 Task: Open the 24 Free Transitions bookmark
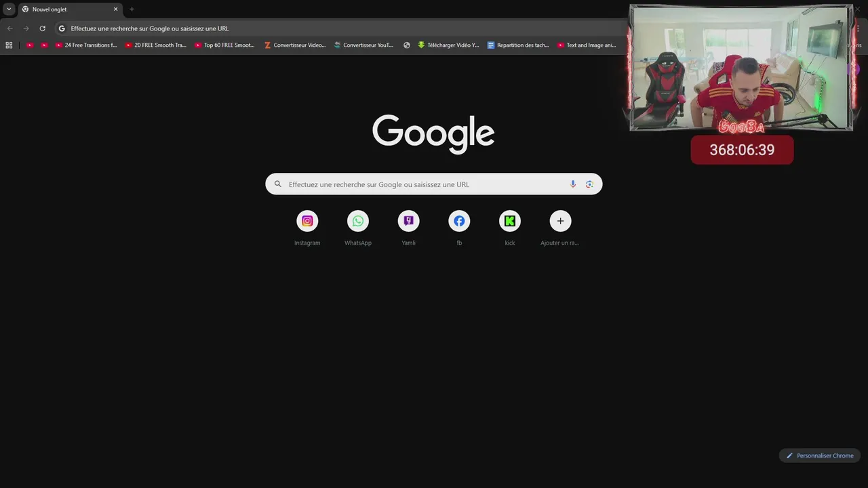tap(86, 45)
